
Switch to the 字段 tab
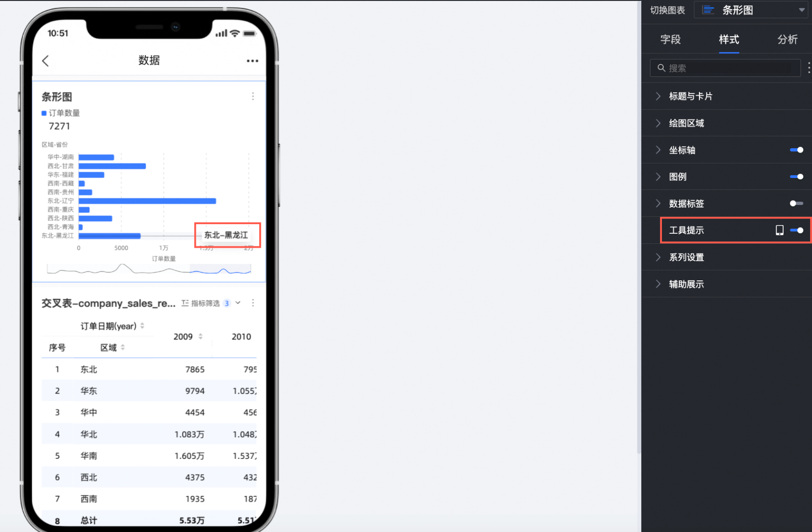tap(670, 39)
